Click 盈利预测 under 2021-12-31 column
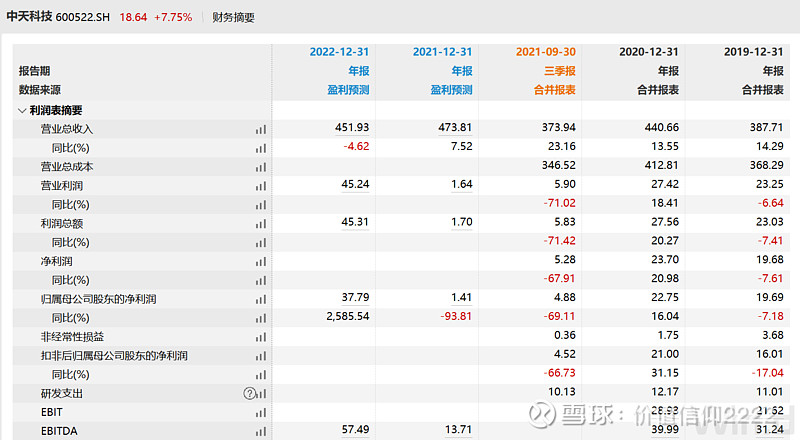The width and height of the screenshot is (800, 440). (x=451, y=90)
